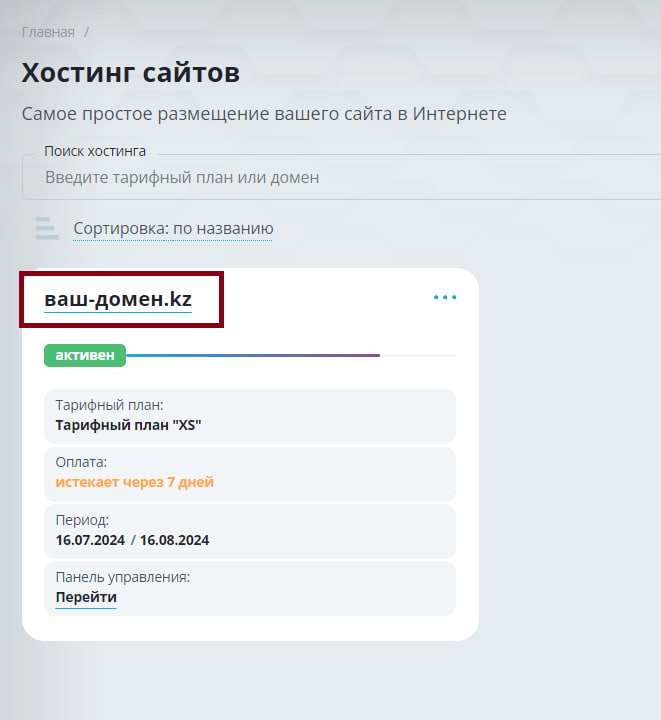This screenshot has height=720, width=661.
Task: Click the 'Тарифный план:' label
Action: point(109,405)
